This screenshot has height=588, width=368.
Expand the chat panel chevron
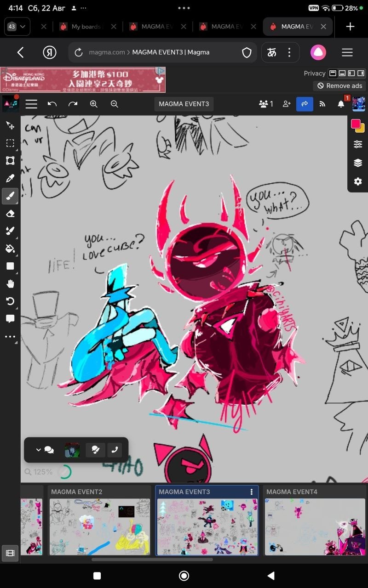click(38, 450)
